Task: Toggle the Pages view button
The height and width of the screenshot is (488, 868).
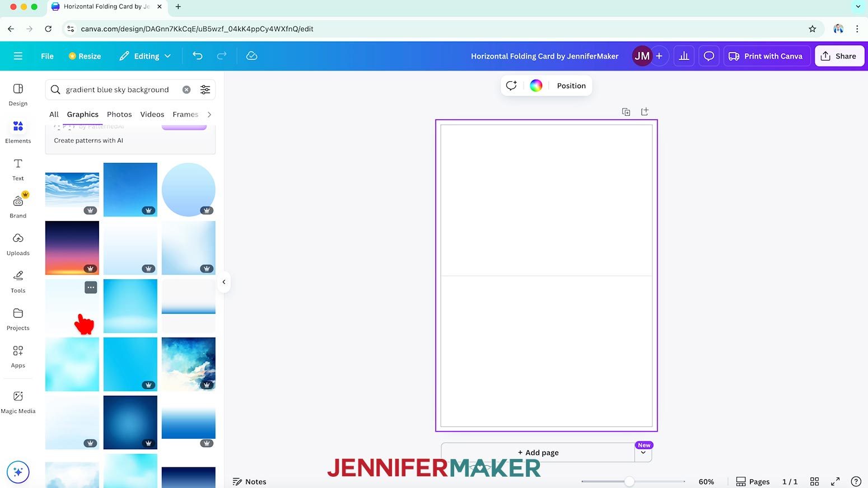Action: [x=753, y=481]
